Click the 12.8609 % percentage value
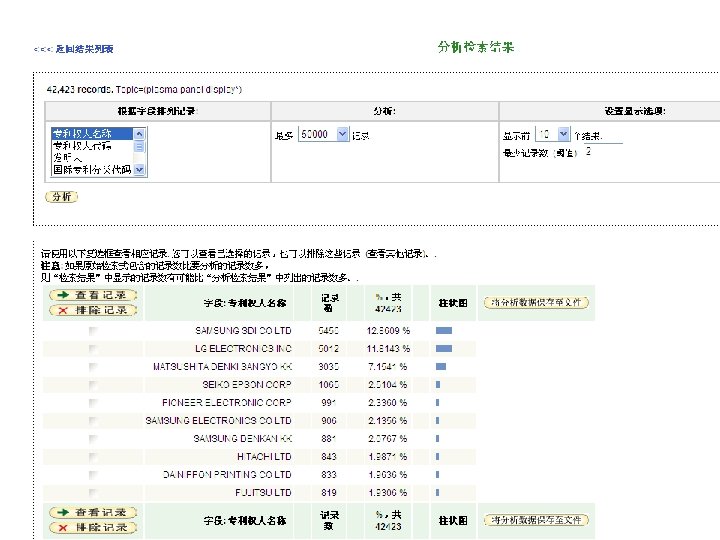The height and width of the screenshot is (540, 720). coord(388,331)
